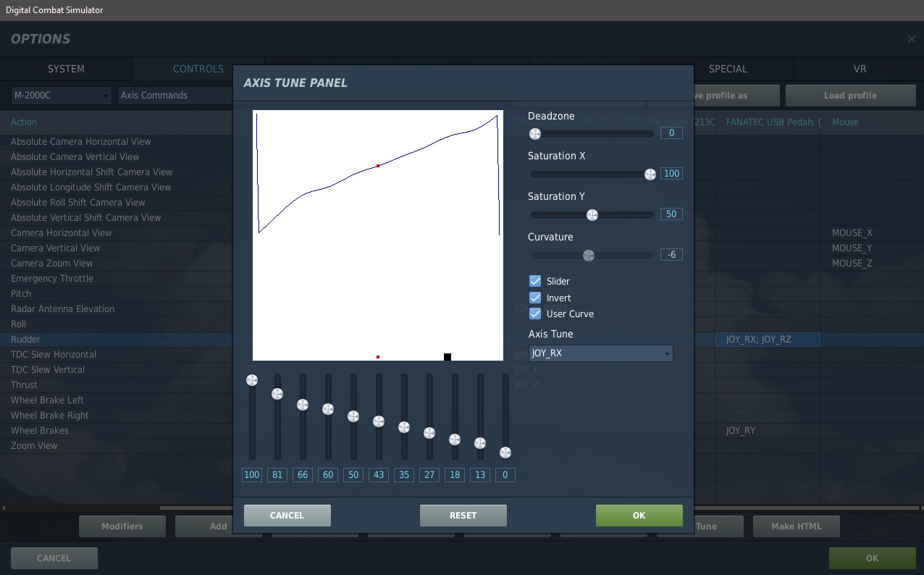This screenshot has height=575, width=924.
Task: Close the Options window with X
Action: click(911, 39)
